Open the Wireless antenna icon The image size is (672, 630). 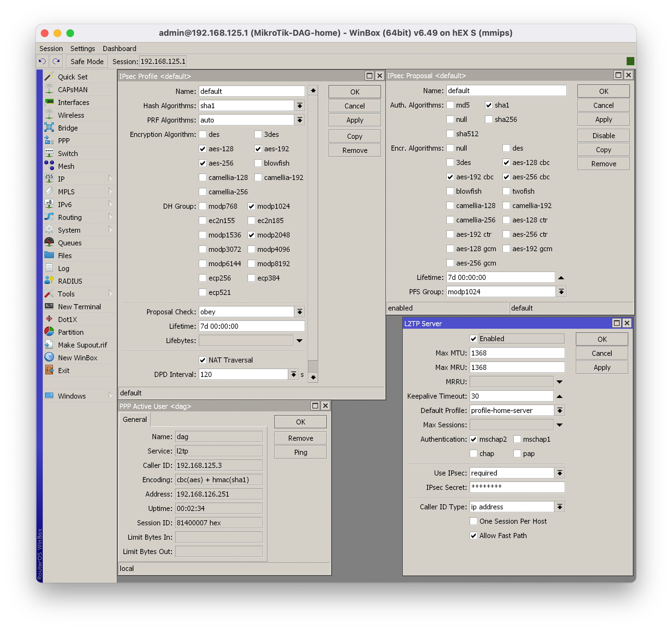click(x=49, y=115)
